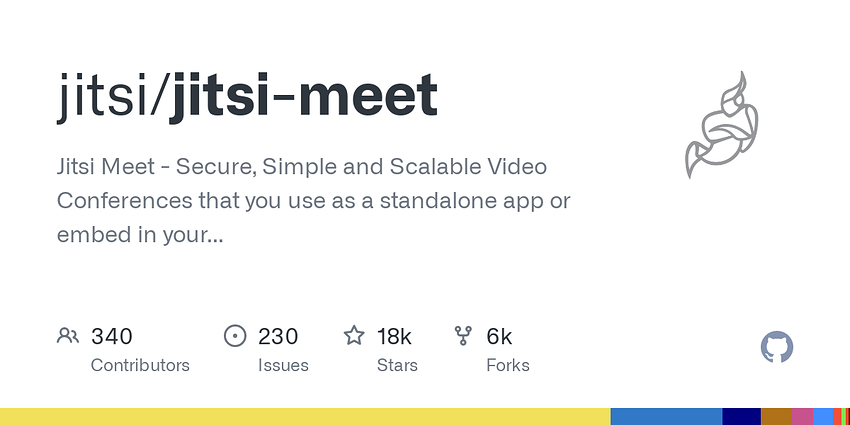Select the Forks label

508,365
